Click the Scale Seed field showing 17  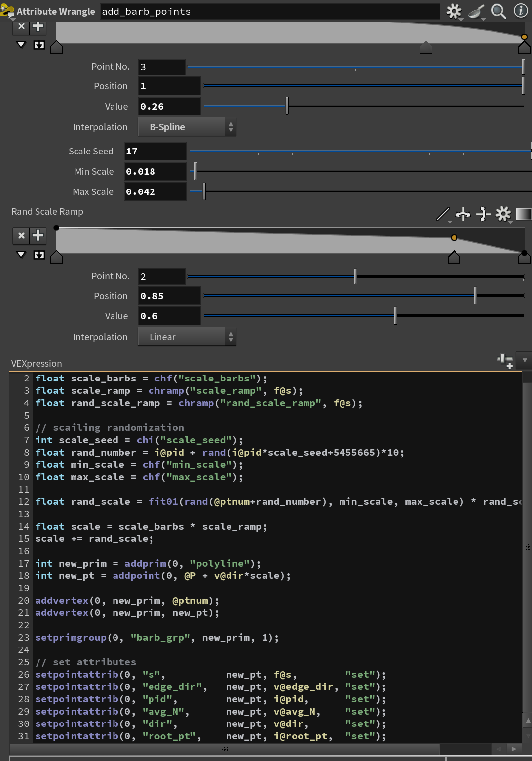click(x=155, y=151)
